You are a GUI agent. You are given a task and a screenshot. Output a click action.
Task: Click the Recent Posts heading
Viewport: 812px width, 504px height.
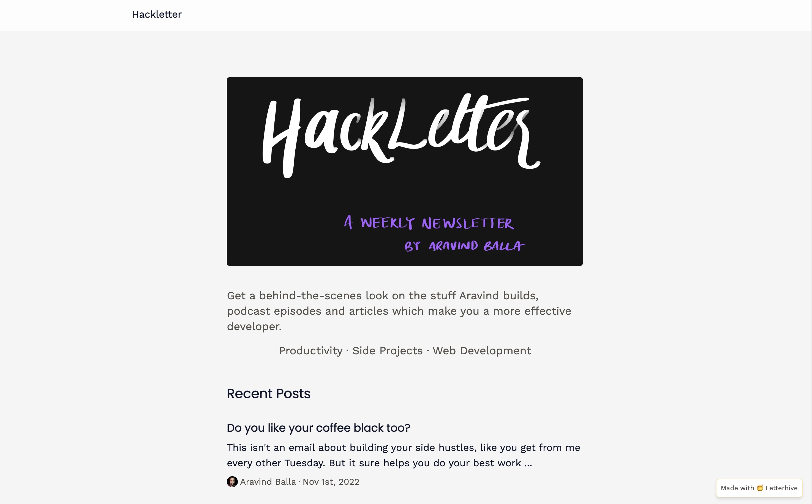click(x=268, y=394)
